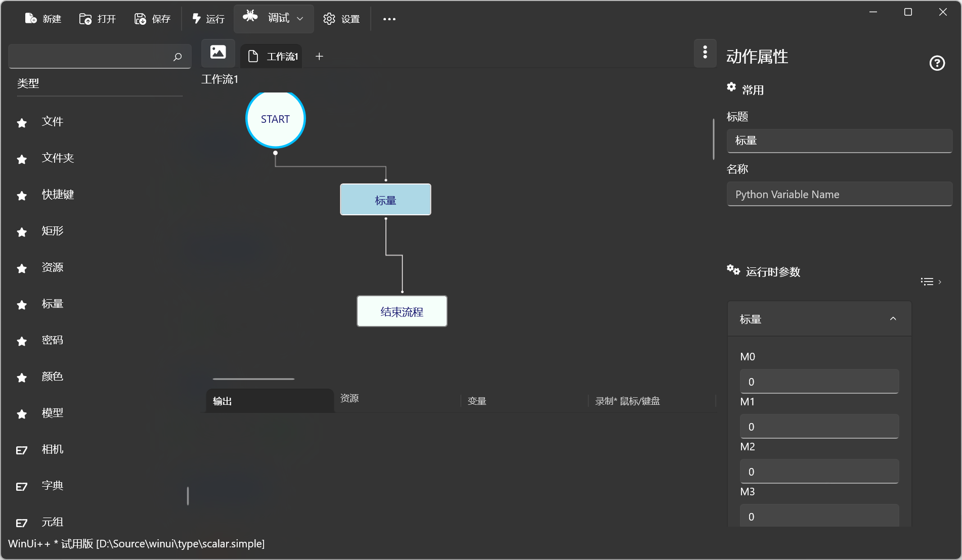Click the 打开 open folder icon
Image resolution: width=962 pixels, height=560 pixels.
point(85,19)
